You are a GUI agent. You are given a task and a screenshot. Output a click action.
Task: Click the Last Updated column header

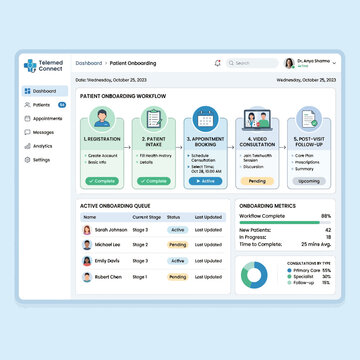pyautogui.click(x=208, y=217)
